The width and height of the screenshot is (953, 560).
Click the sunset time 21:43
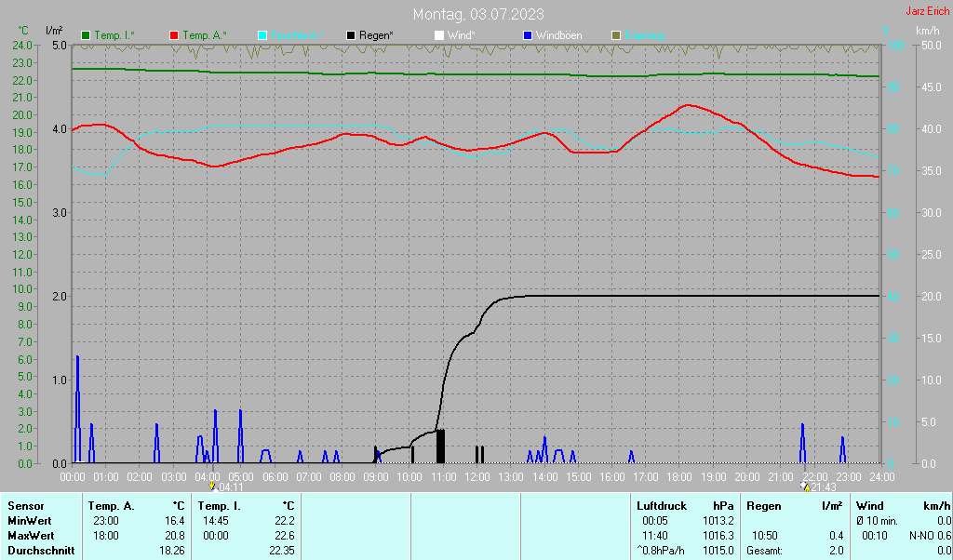[824, 487]
